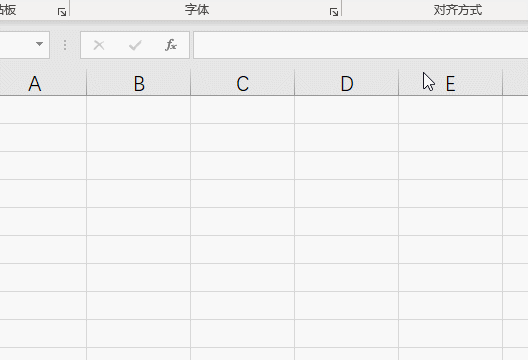Select column D header
528x360 pixels.
coord(346,83)
